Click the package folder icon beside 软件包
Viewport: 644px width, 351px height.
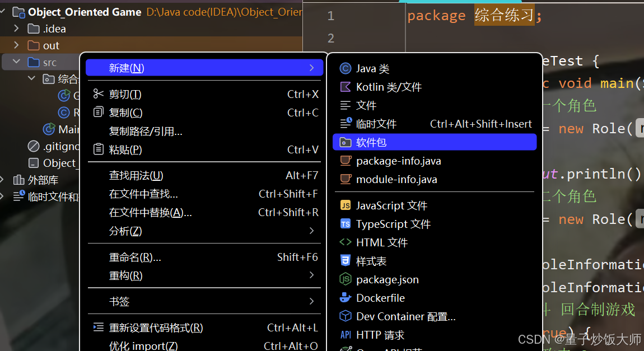tap(346, 142)
